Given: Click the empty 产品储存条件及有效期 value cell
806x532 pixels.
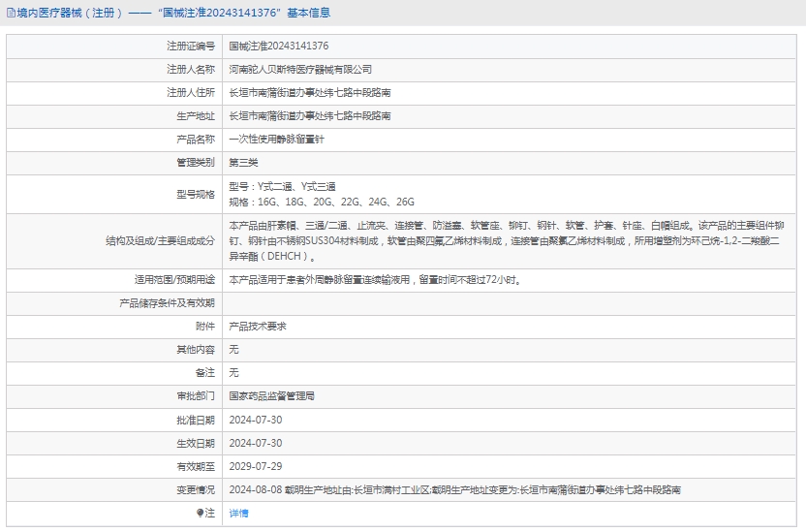Looking at the screenshot, I should 511,302.
